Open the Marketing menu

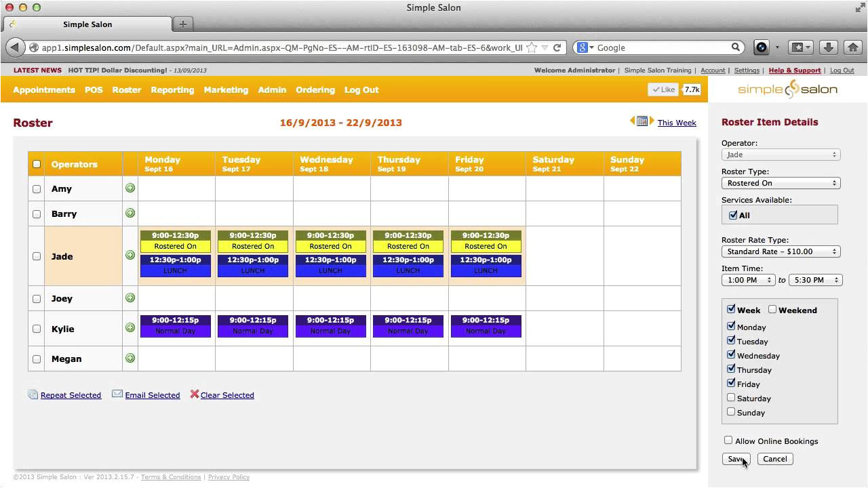click(226, 89)
